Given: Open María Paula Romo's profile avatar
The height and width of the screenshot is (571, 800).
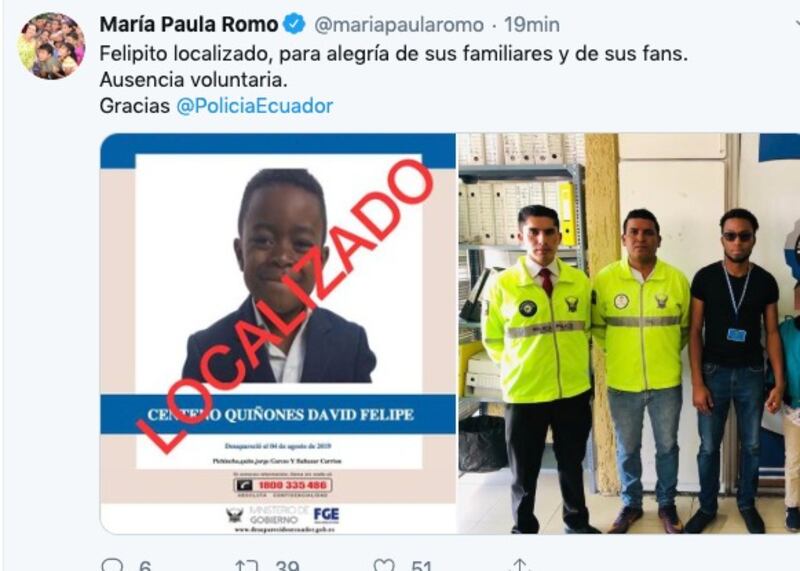Looking at the screenshot, I should pos(51,46).
